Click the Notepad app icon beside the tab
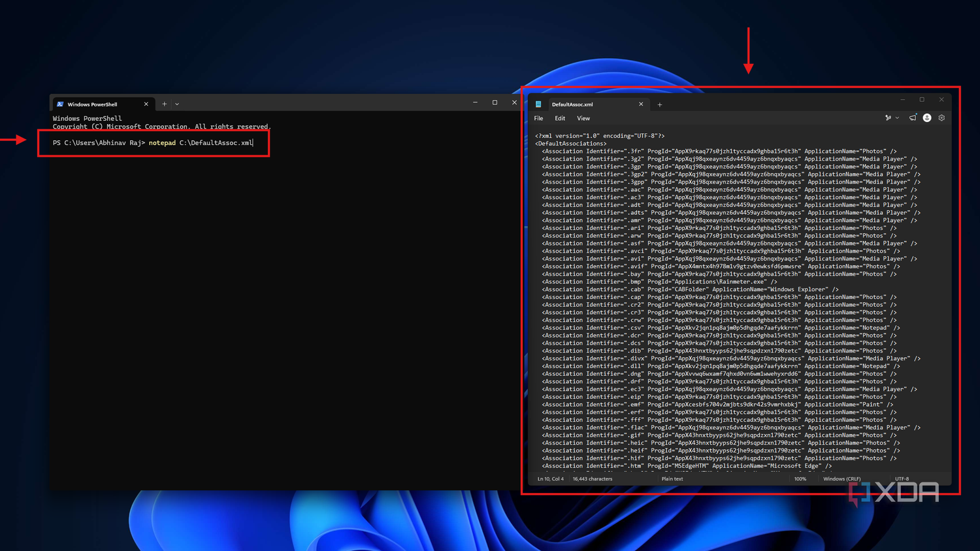This screenshot has height=551, width=980. pyautogui.click(x=538, y=104)
